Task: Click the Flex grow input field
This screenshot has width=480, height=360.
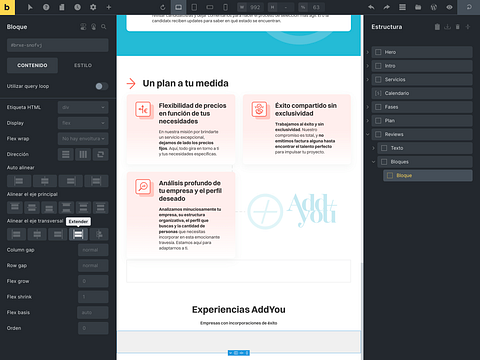Action: [x=93, y=281]
